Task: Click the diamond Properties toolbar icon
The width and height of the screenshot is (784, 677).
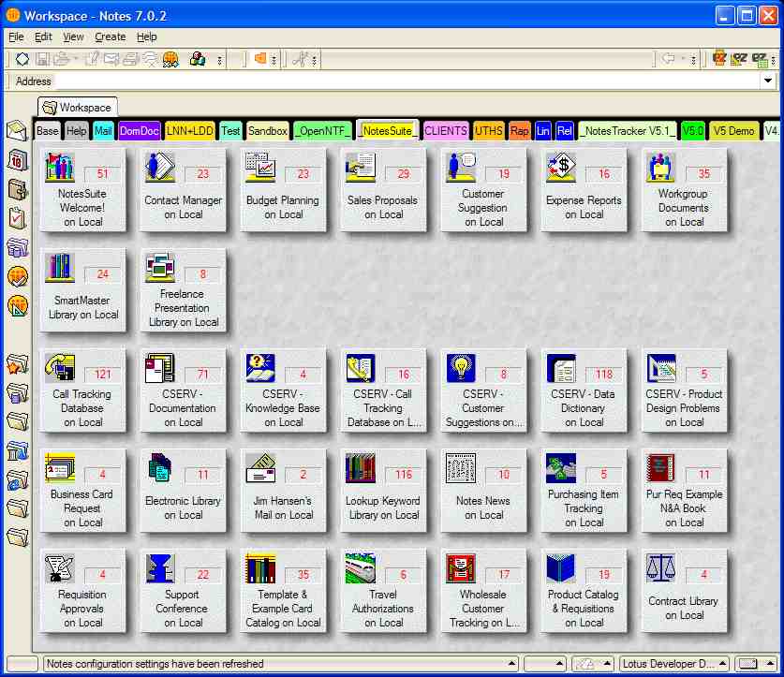Action: click(x=22, y=59)
